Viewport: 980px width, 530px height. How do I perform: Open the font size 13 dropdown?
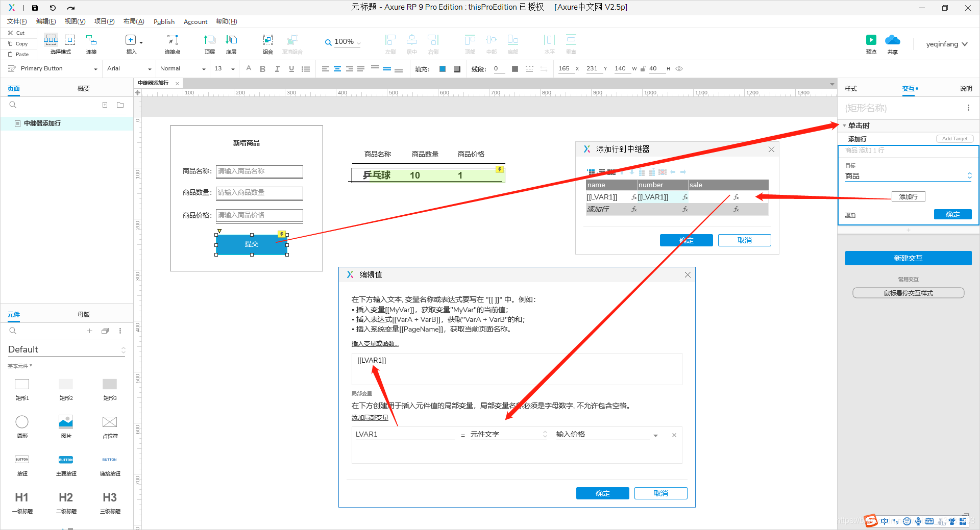coord(233,69)
